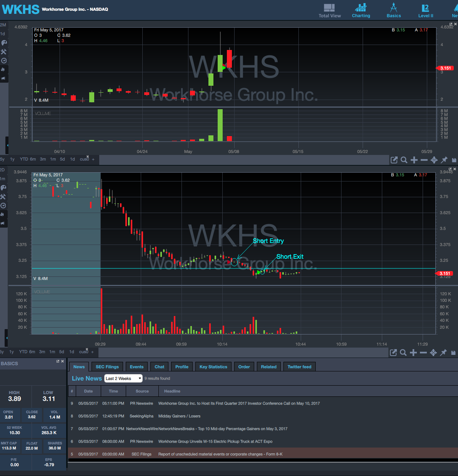
Task: Zoom out with minus icon on the intraday chart
Action: pyautogui.click(x=423, y=353)
